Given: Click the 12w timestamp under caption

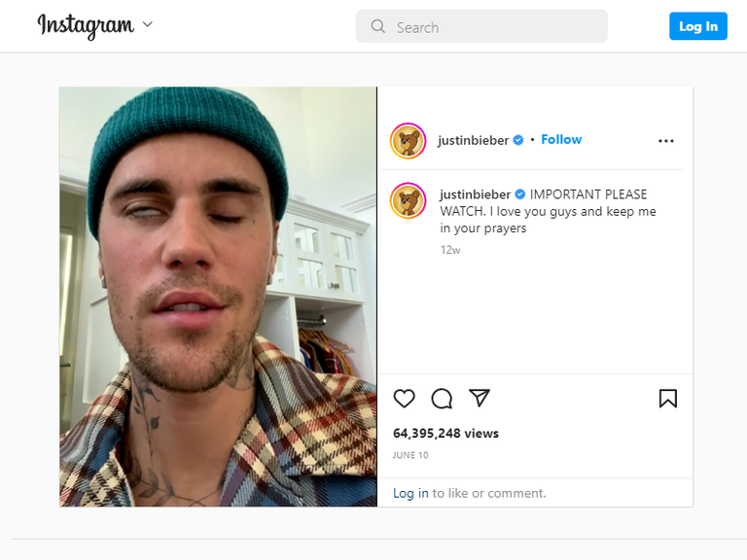Looking at the screenshot, I should (450, 250).
